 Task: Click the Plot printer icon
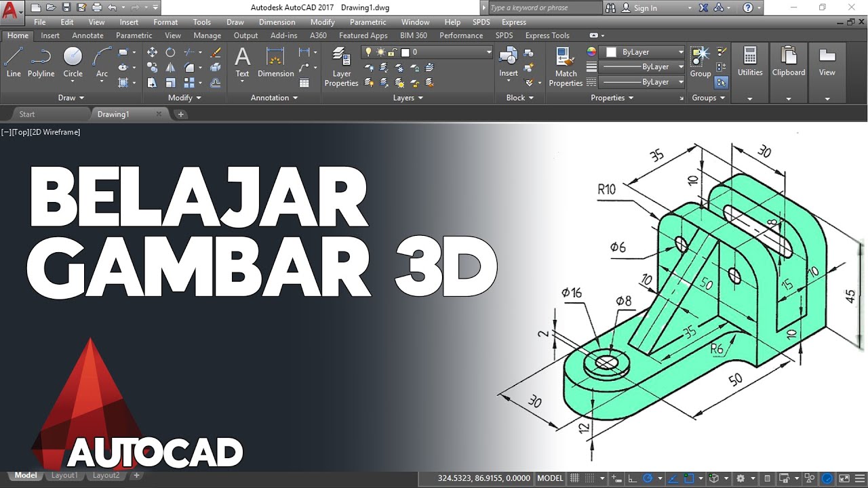(96, 7)
